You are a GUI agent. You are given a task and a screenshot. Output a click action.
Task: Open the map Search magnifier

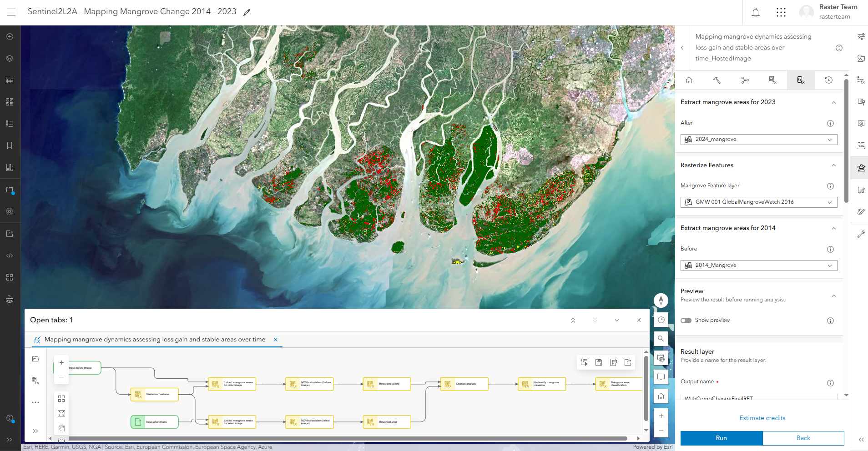661,338
